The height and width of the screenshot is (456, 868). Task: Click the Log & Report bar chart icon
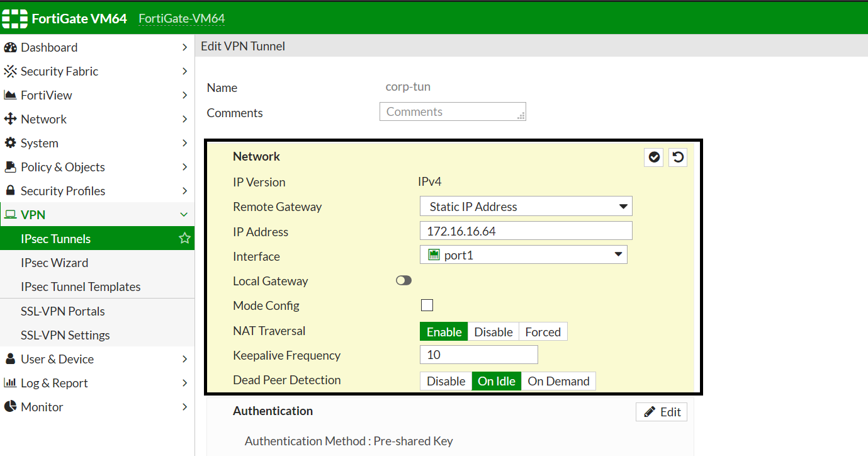point(10,383)
